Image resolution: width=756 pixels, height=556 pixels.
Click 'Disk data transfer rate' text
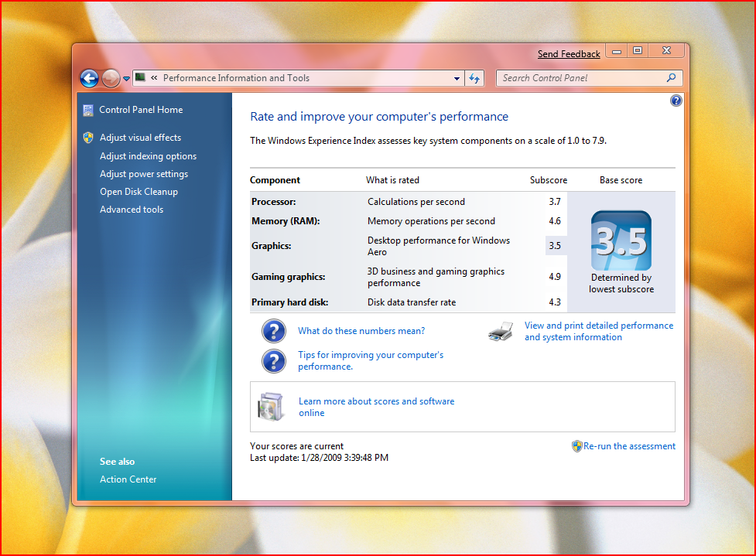411,302
